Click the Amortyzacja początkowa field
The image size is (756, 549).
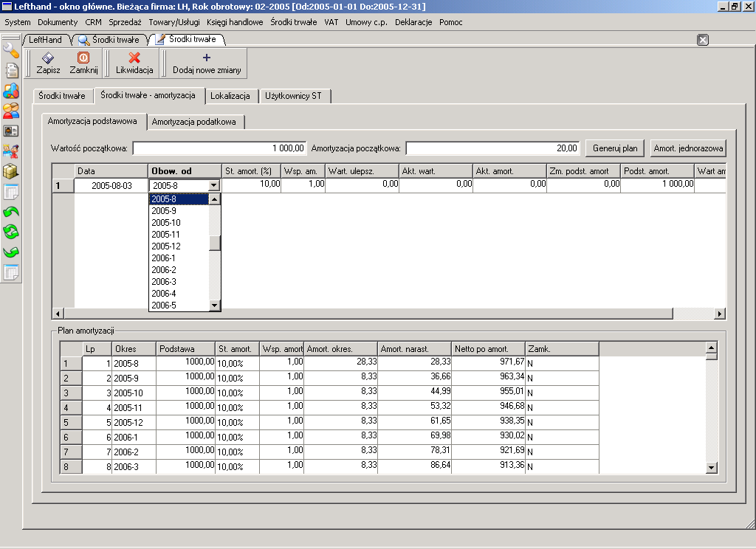[492, 148]
